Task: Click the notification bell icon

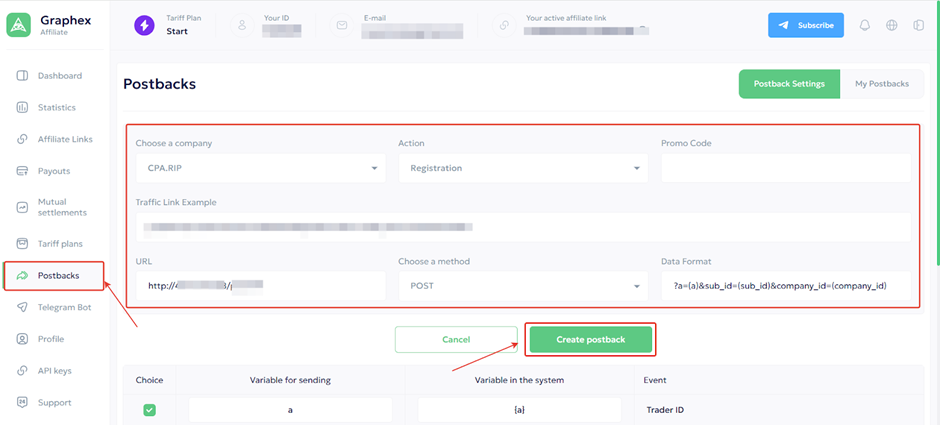Action: coord(865,25)
